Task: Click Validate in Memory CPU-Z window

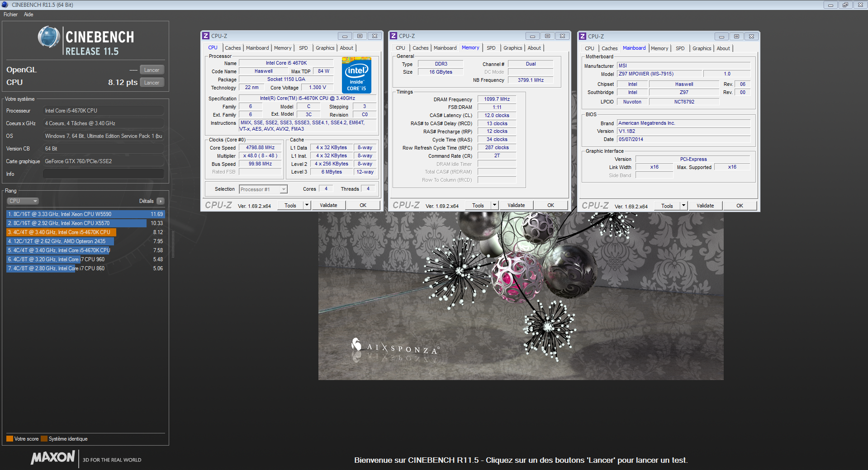Action: [x=516, y=205]
